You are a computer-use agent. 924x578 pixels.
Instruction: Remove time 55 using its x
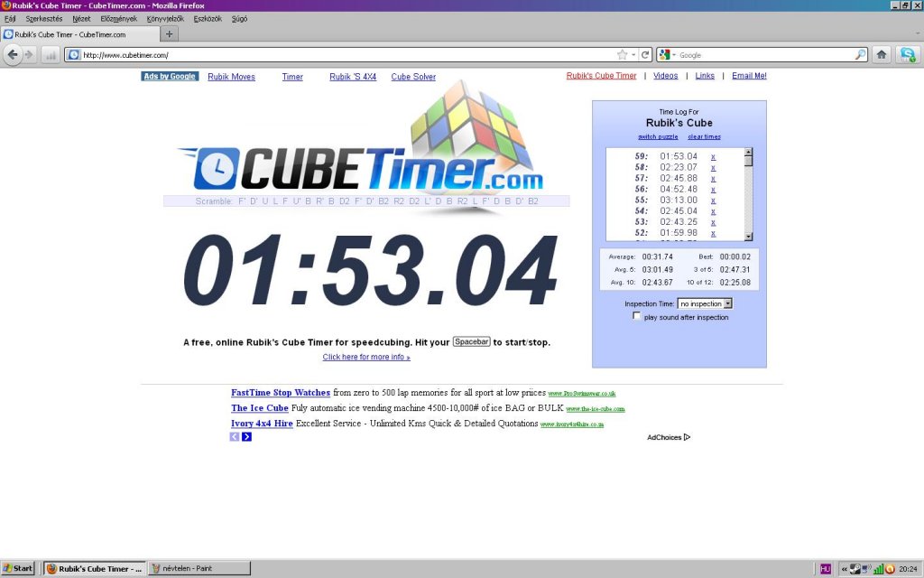[713, 200]
